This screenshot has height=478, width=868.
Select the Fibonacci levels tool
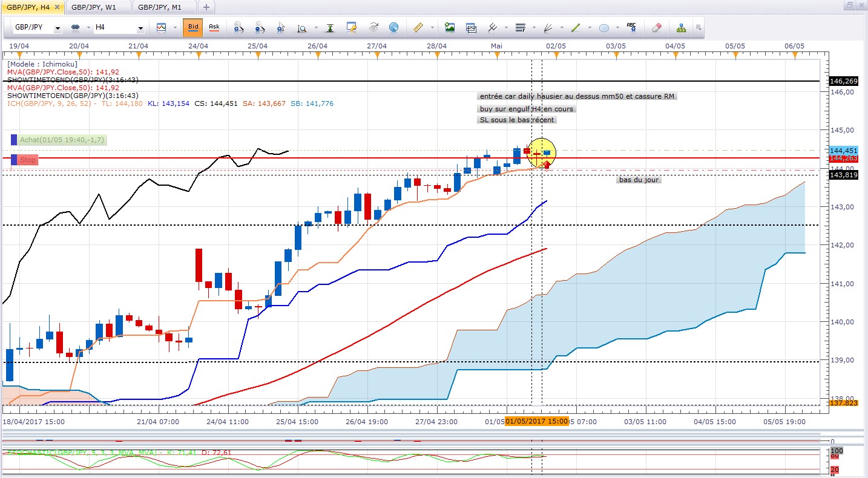click(520, 28)
